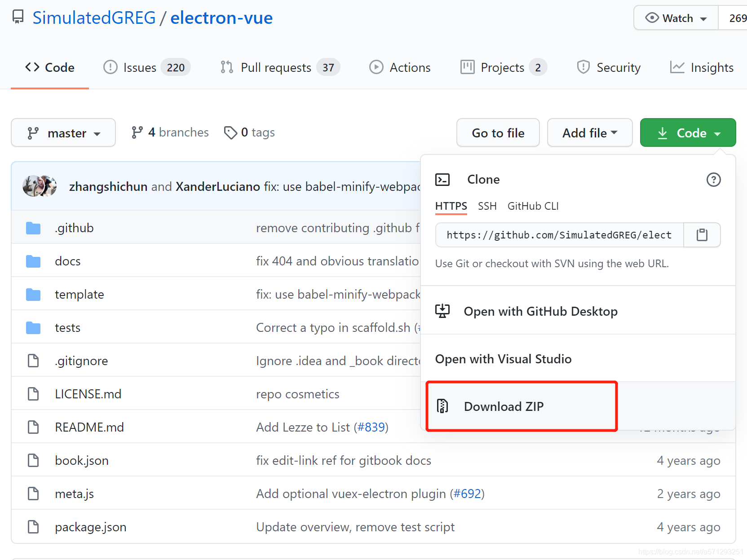Open the Watch dropdown button

pyautogui.click(x=676, y=18)
